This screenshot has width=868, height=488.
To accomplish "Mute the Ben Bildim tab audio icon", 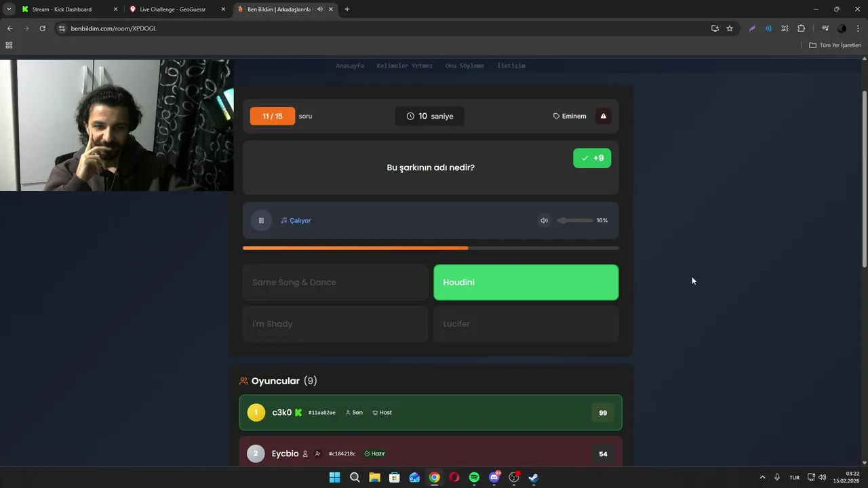I will point(319,9).
